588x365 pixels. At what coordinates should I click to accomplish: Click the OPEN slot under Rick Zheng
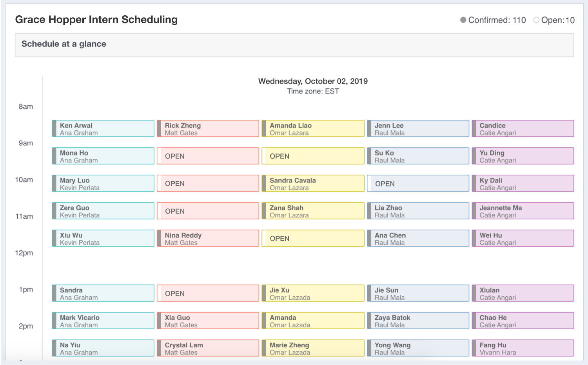[x=208, y=156]
